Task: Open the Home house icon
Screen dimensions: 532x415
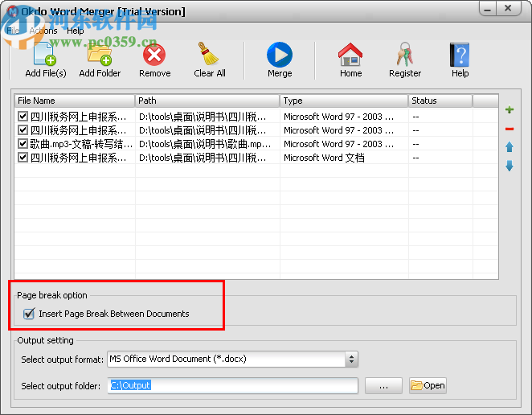Action: [x=350, y=55]
